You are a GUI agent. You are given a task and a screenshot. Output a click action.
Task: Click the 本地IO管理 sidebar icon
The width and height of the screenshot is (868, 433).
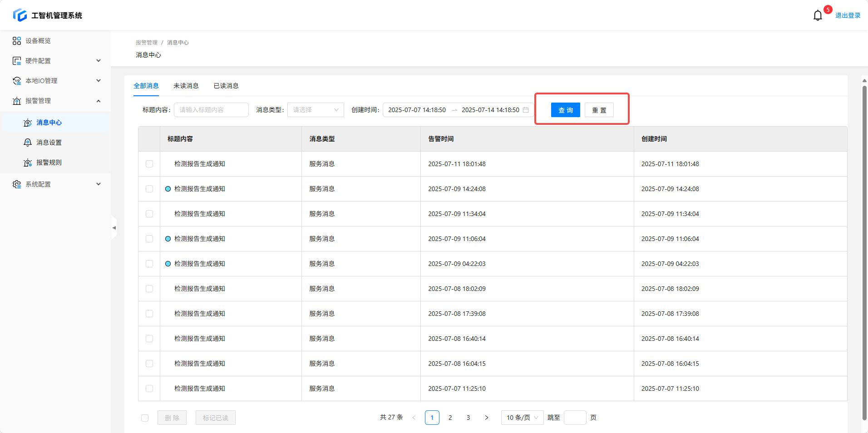click(17, 81)
